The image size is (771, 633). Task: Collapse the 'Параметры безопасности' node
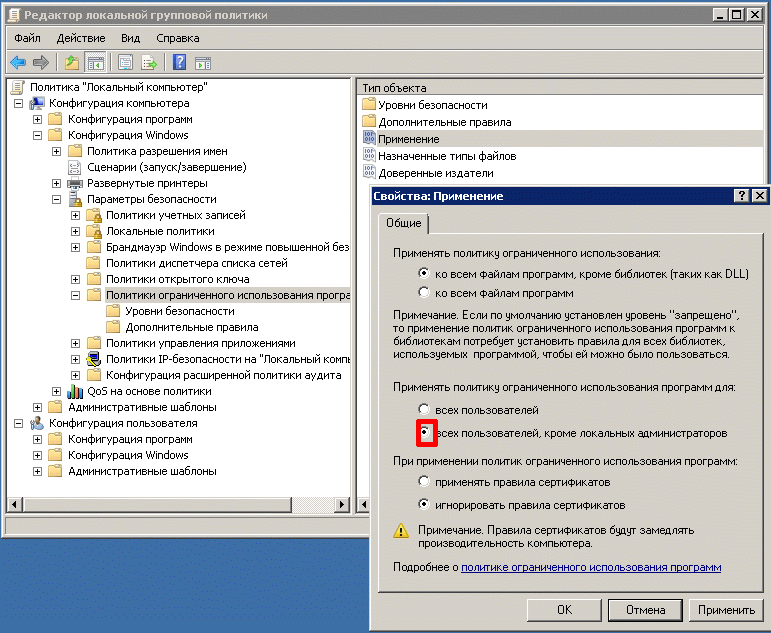pos(57,200)
